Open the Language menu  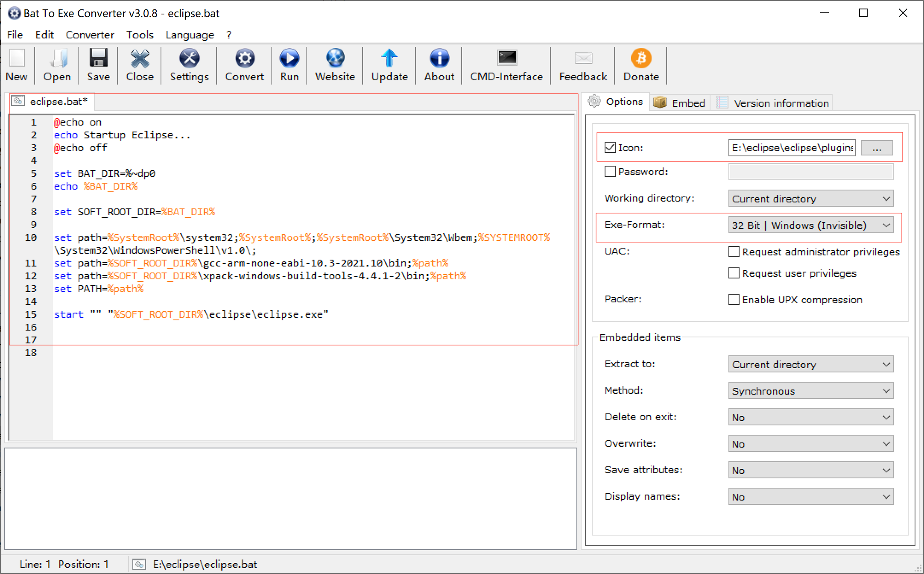click(x=190, y=35)
